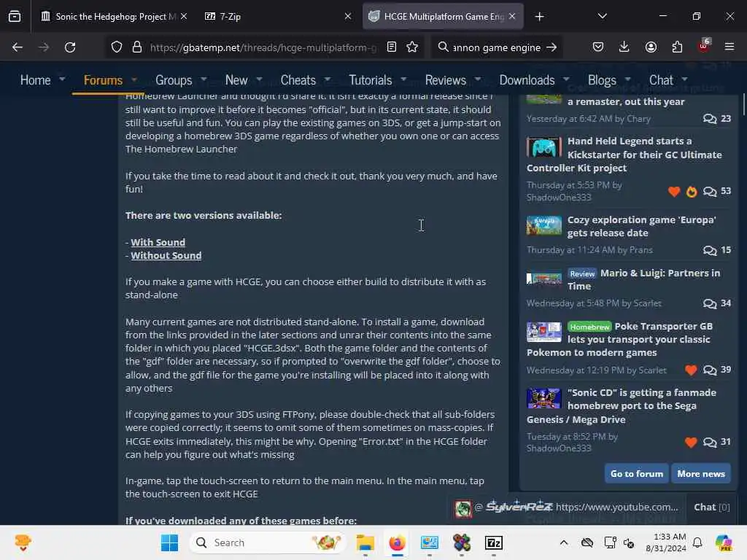Click the URL address field

(x=263, y=47)
